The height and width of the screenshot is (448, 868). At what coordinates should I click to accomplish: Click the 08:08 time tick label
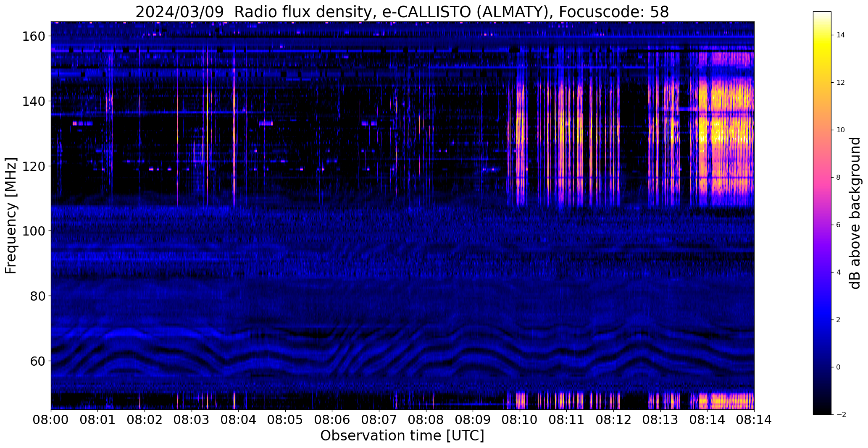click(x=426, y=420)
